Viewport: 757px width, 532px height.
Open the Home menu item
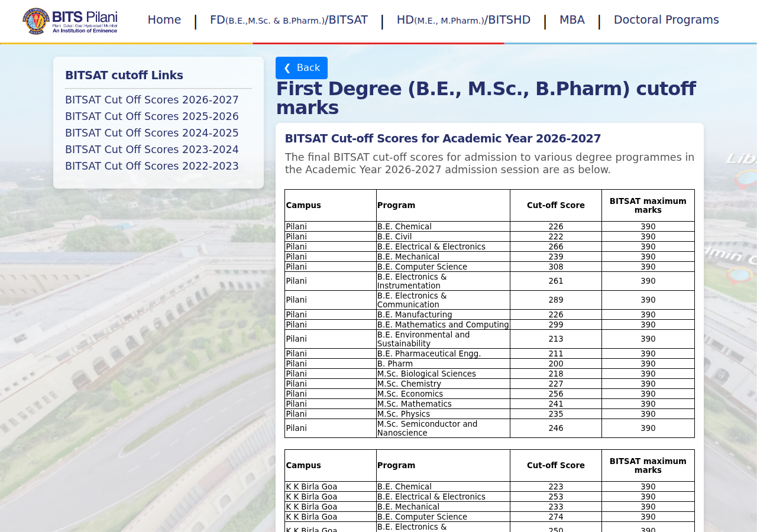[164, 20]
